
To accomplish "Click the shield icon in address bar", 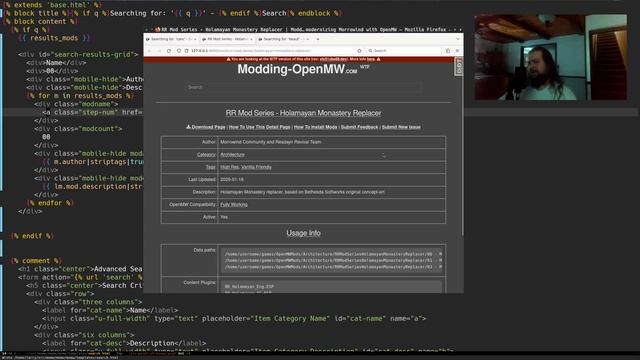I will [179, 51].
